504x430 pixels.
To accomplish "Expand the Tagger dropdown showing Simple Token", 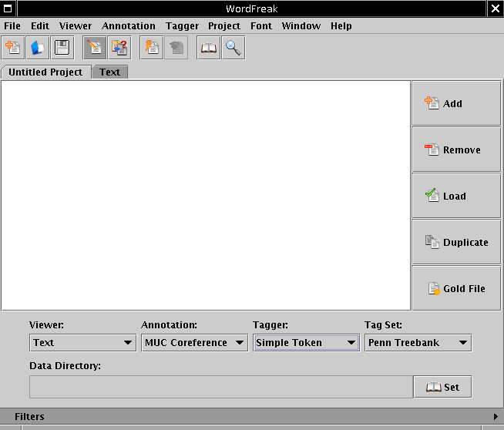I will [x=306, y=342].
